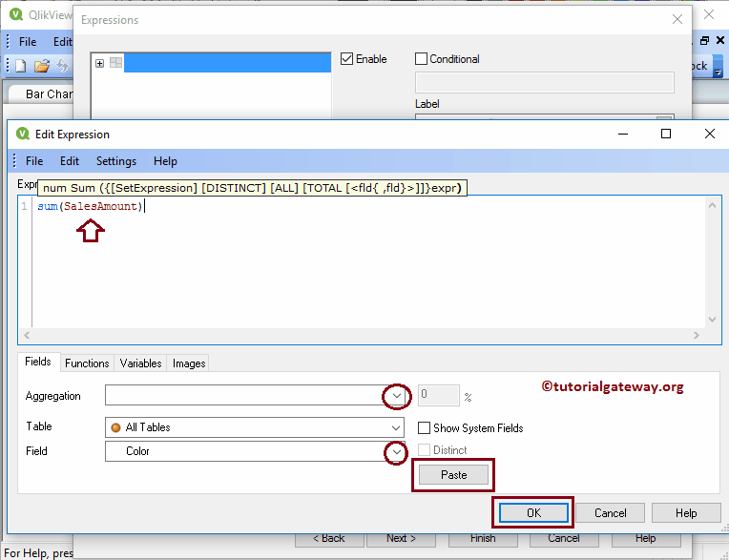Screen dimensions: 729x560
Task: Click the editor vertical scrollbar down arrow
Action: point(712,320)
